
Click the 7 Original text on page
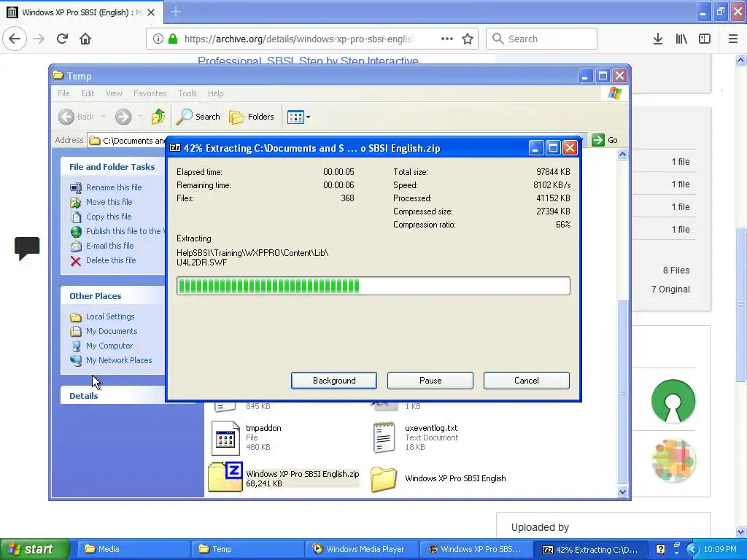[x=670, y=289]
